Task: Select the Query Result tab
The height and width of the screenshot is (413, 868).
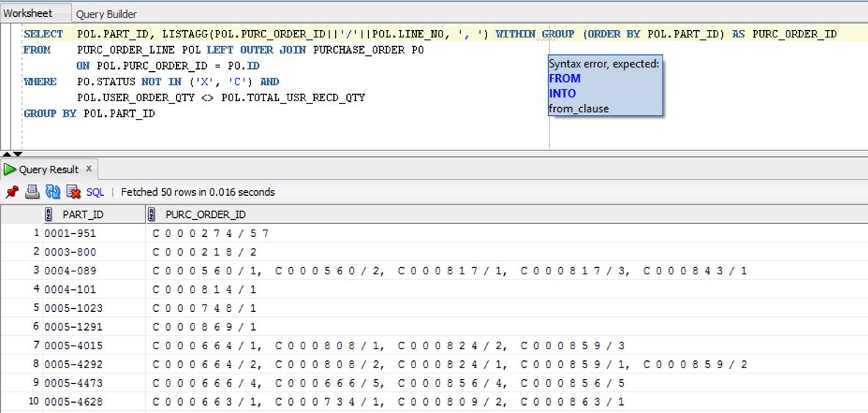Action: tap(48, 169)
